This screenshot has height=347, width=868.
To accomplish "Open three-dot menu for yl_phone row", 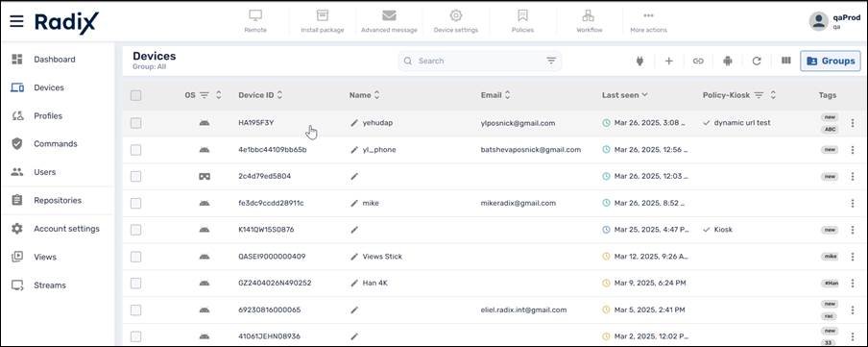I will pos(853,150).
